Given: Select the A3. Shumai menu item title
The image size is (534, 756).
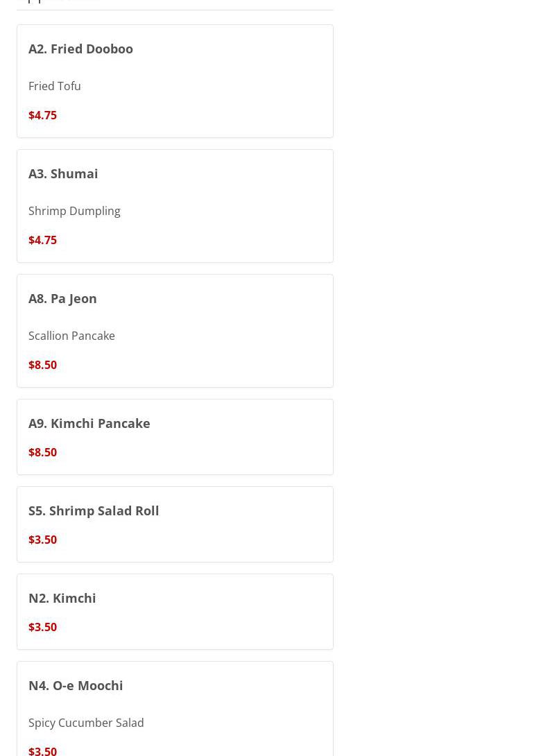Looking at the screenshot, I should [x=63, y=174].
